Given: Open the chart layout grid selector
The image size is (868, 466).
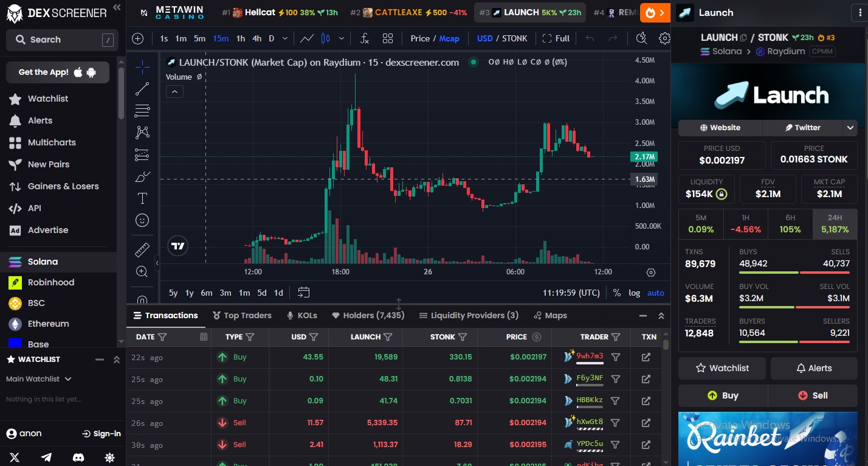Looking at the screenshot, I should point(388,38).
